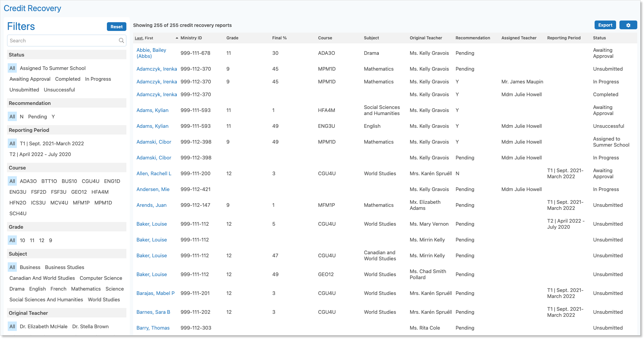Click Assigned to Summer School status cell
Screen dimensions: 644x339
tap(611, 142)
